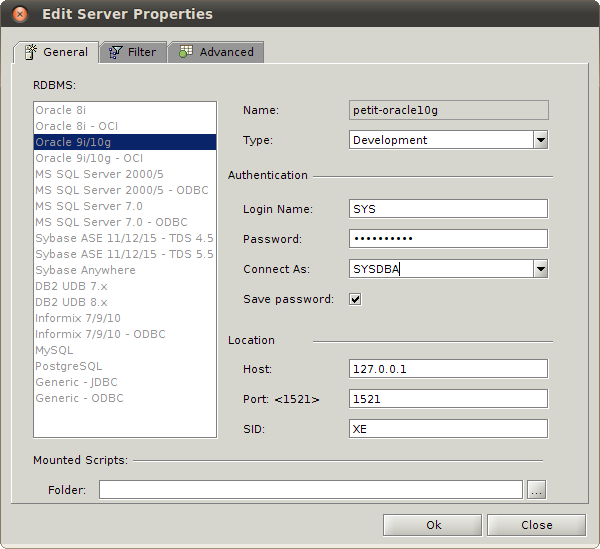Screen dimensions: 600x549
Task: Click the Host input field
Action: pyautogui.click(x=448, y=369)
